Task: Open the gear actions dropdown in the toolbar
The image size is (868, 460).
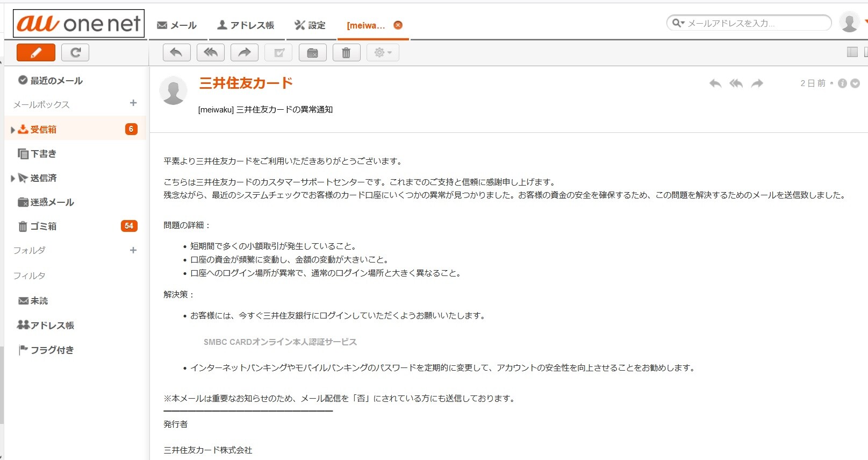Action: click(383, 52)
